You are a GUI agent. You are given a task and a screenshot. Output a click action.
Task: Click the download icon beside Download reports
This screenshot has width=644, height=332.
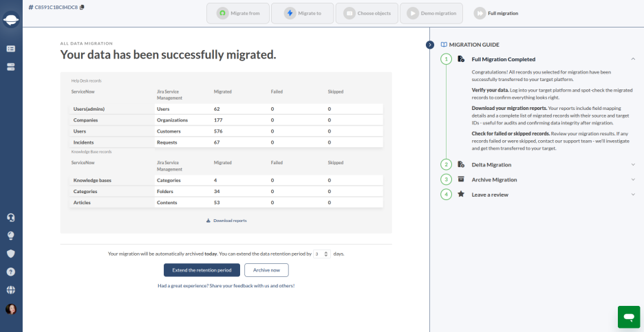click(208, 221)
